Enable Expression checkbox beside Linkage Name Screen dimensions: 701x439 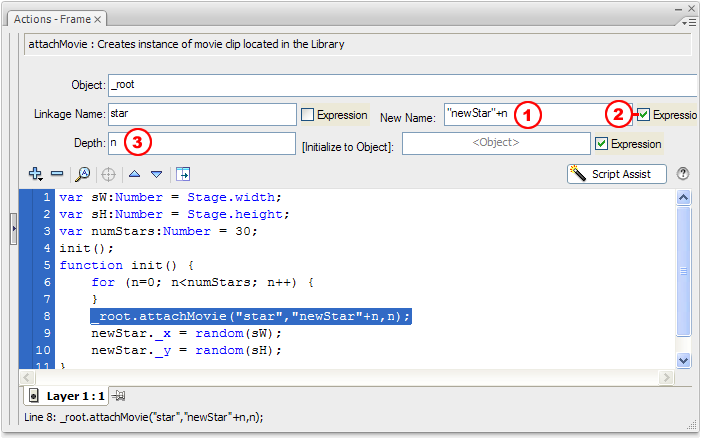point(308,115)
